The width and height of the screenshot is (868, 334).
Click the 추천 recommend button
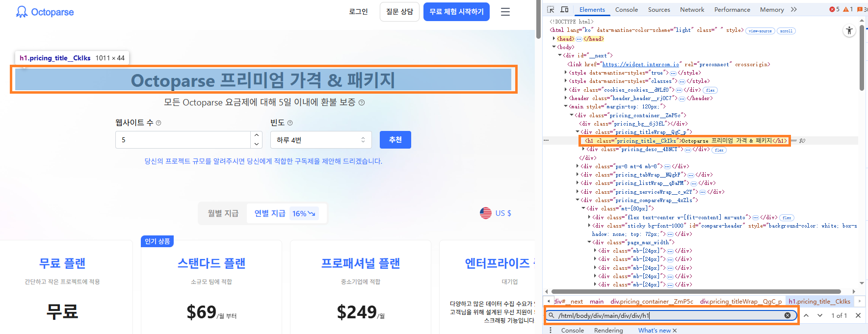coord(395,140)
